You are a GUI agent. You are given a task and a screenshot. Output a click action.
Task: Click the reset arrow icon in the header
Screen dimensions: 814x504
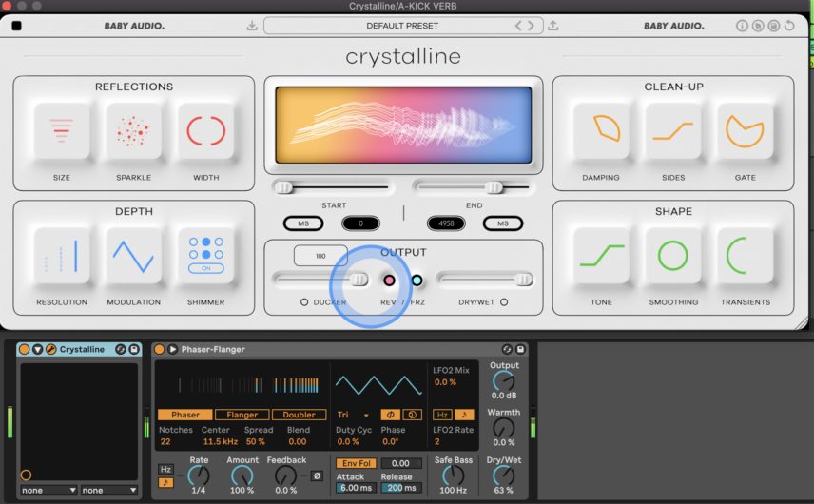click(x=789, y=26)
